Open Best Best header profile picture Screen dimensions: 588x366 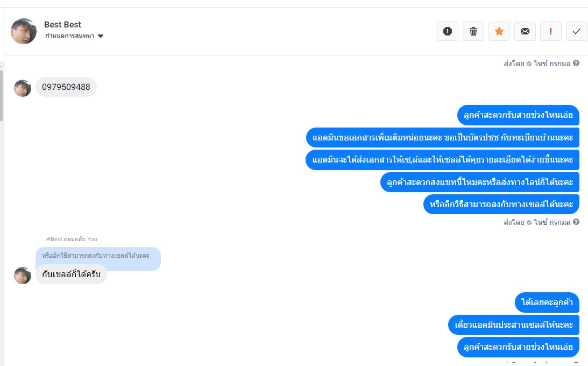tap(24, 31)
